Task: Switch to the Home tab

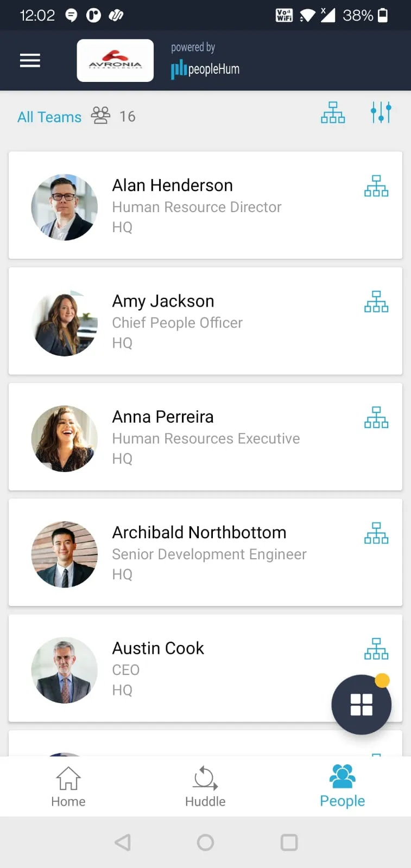Action: (x=68, y=787)
